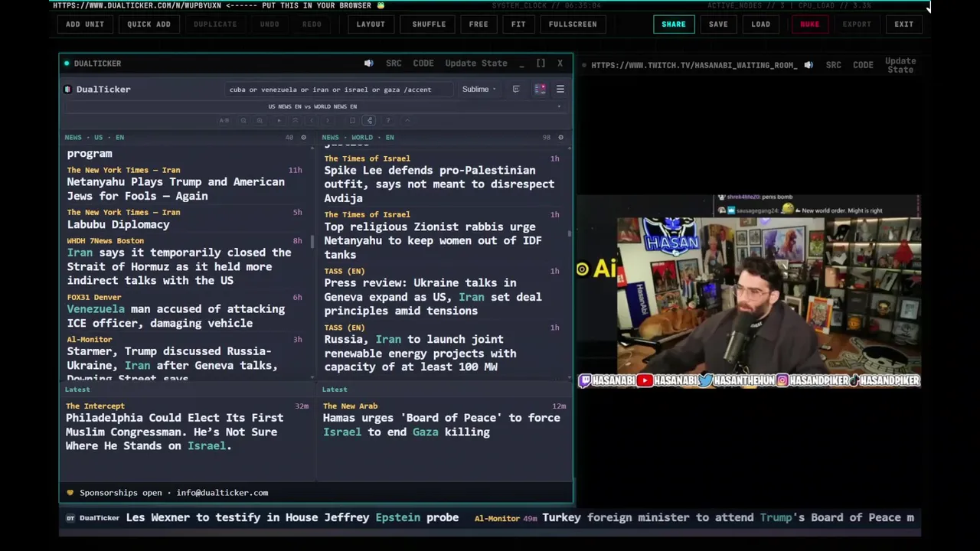Image resolution: width=980 pixels, height=551 pixels.
Task: Click the QUICK ADD button
Action: click(x=149, y=24)
